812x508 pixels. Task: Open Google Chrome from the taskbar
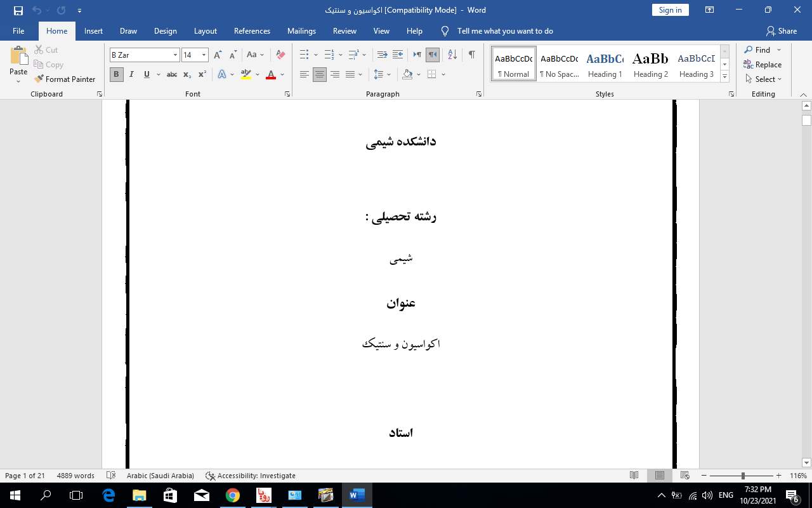point(233,495)
